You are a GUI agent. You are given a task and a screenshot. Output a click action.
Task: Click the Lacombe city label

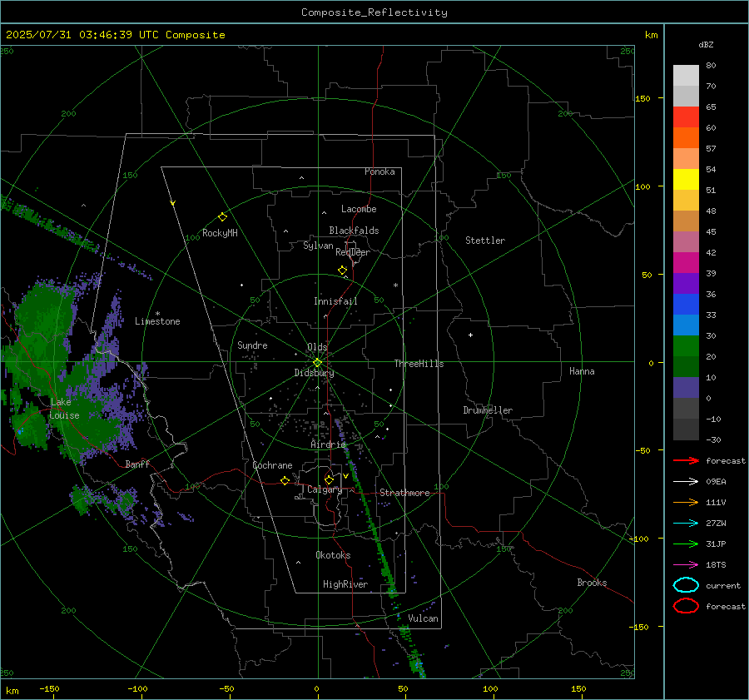pos(359,209)
